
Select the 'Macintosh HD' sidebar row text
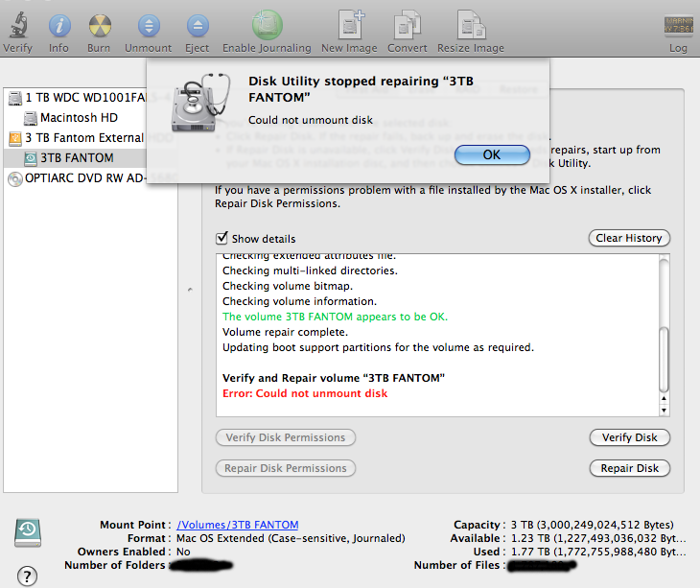tap(79, 118)
